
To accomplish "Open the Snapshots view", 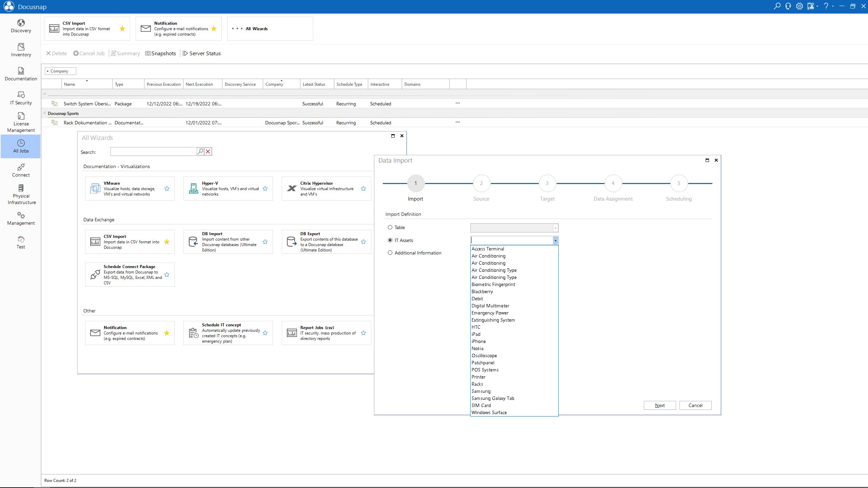I will [161, 53].
